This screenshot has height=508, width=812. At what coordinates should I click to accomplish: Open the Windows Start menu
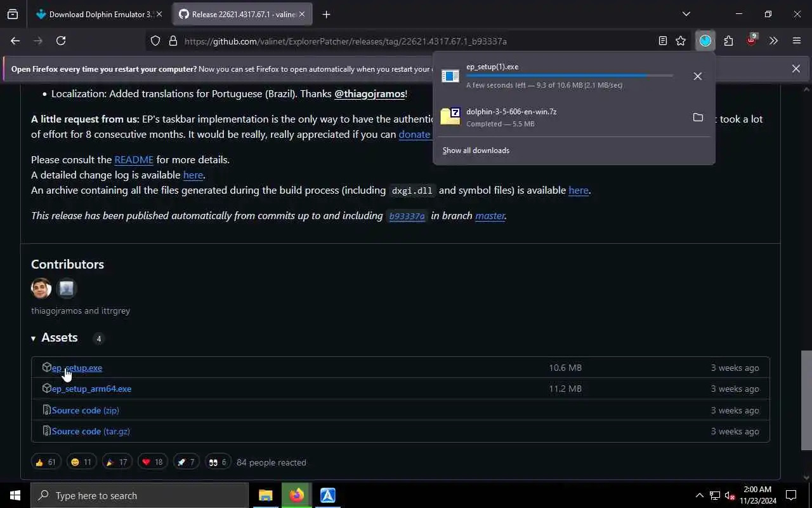(x=15, y=495)
